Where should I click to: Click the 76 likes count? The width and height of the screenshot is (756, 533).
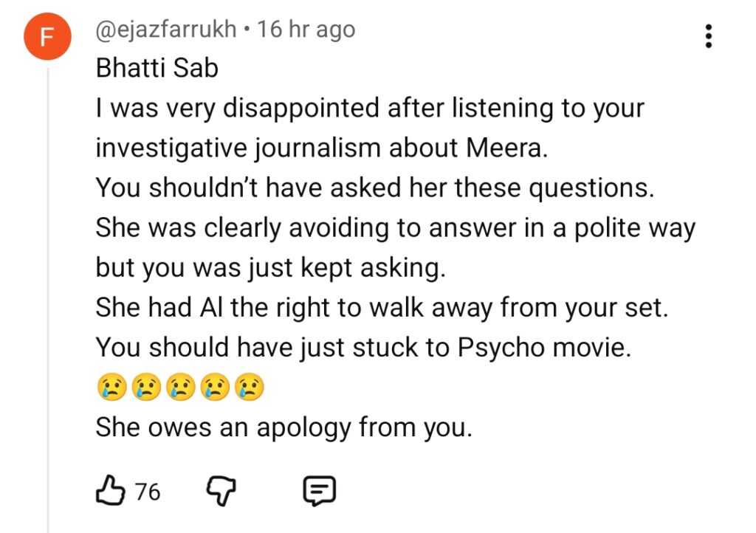(148, 492)
